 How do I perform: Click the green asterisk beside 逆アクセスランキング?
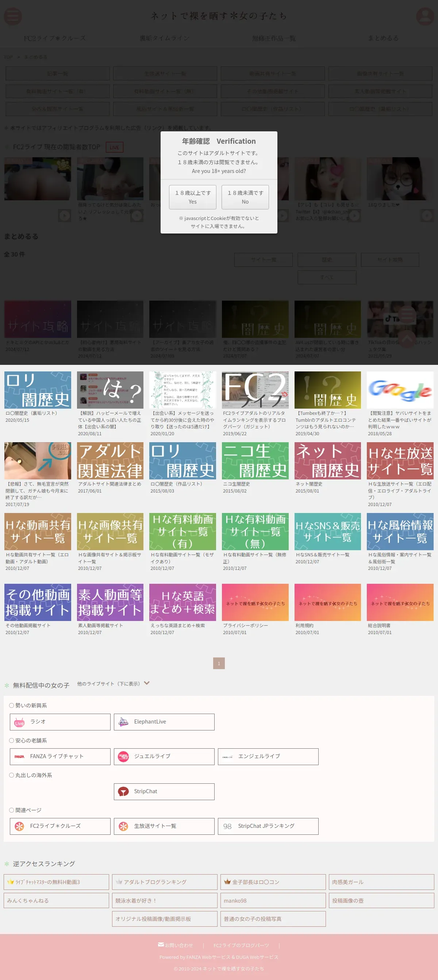coord(7,864)
